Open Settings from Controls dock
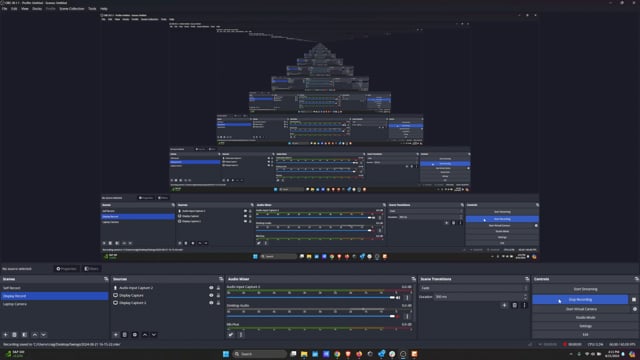The height and width of the screenshot is (360, 640). pos(585,326)
